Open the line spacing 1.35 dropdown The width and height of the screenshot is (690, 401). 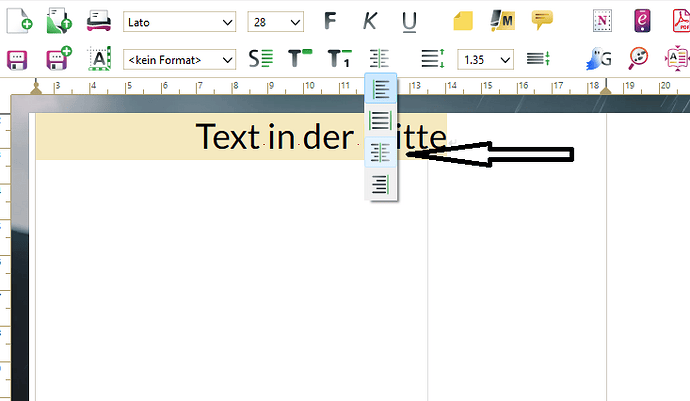point(485,59)
